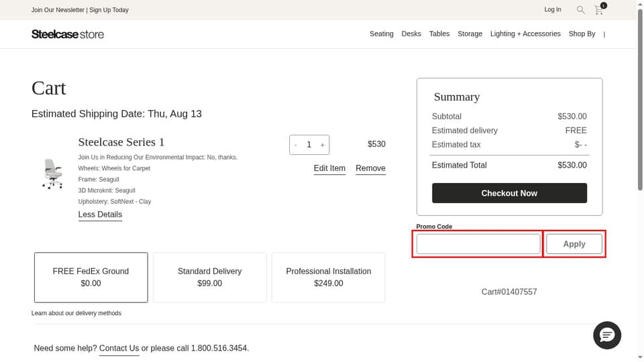
Task: Click the Frame: Seagull detail
Action: 99,180
